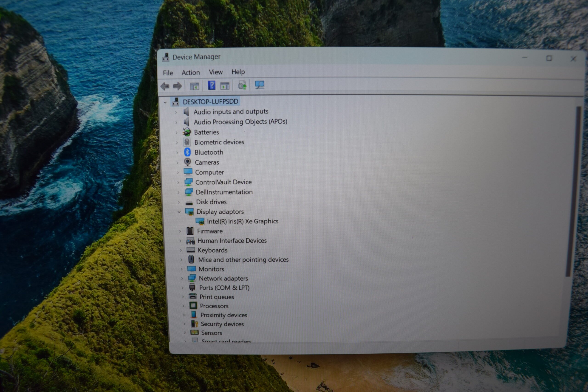Expand the Network adapters chevron
588x392 pixels.
(x=182, y=278)
